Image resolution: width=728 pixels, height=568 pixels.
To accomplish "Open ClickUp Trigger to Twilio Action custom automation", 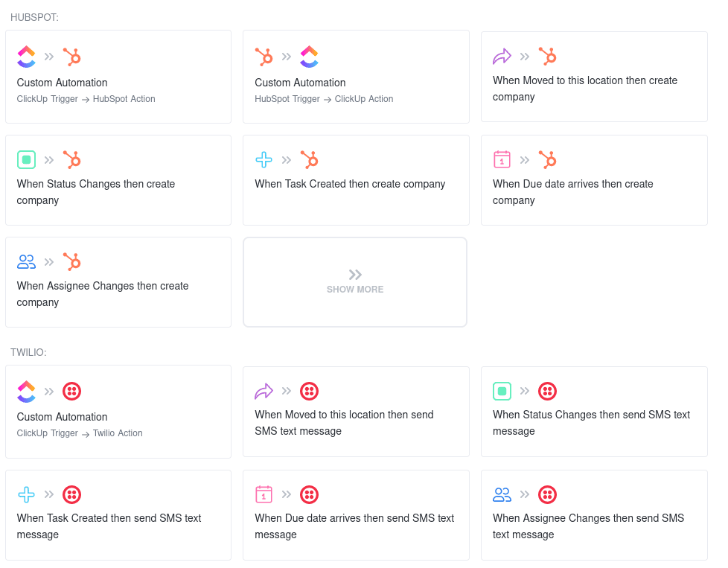I will (x=118, y=412).
